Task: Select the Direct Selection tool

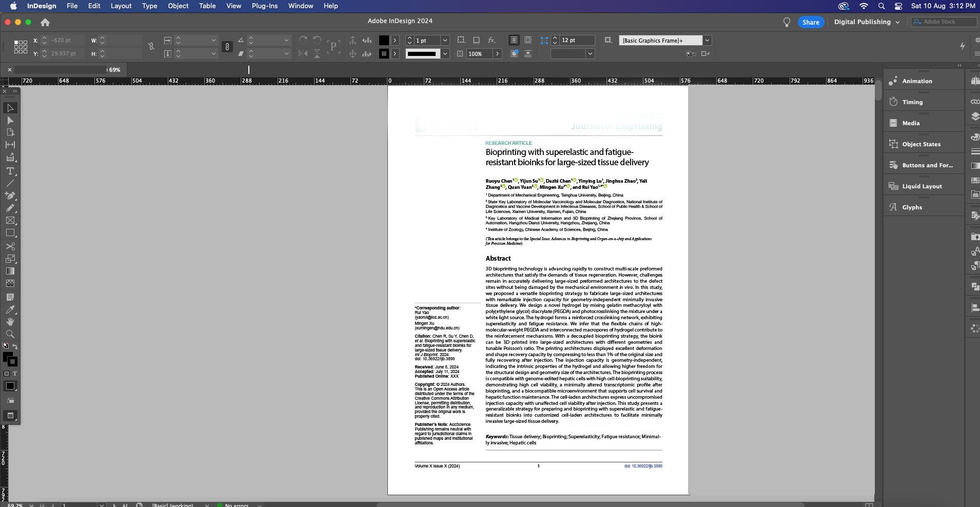Action: click(x=10, y=120)
